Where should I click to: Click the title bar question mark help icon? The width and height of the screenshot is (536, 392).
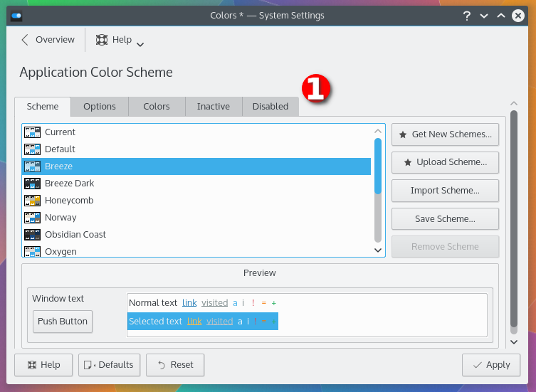(x=467, y=16)
